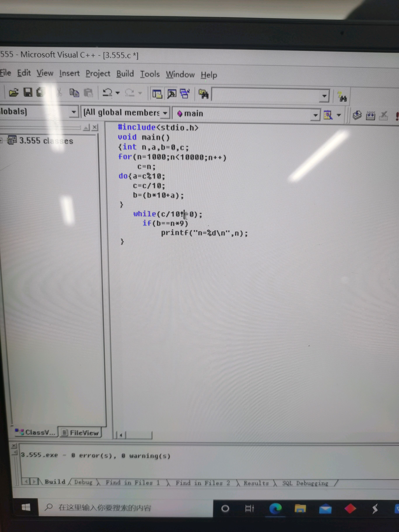Open the Insert menu
The height and width of the screenshot is (532, 399).
point(69,73)
